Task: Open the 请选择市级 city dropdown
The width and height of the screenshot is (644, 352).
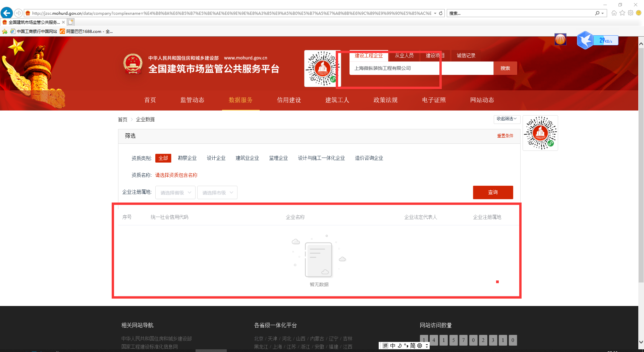Action: point(217,192)
